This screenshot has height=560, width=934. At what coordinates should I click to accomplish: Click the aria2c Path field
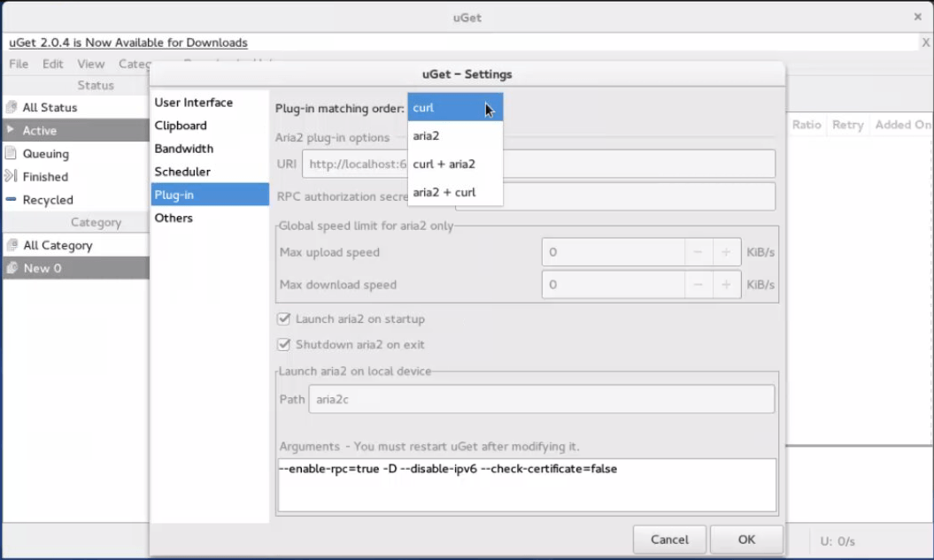pyautogui.click(x=542, y=399)
